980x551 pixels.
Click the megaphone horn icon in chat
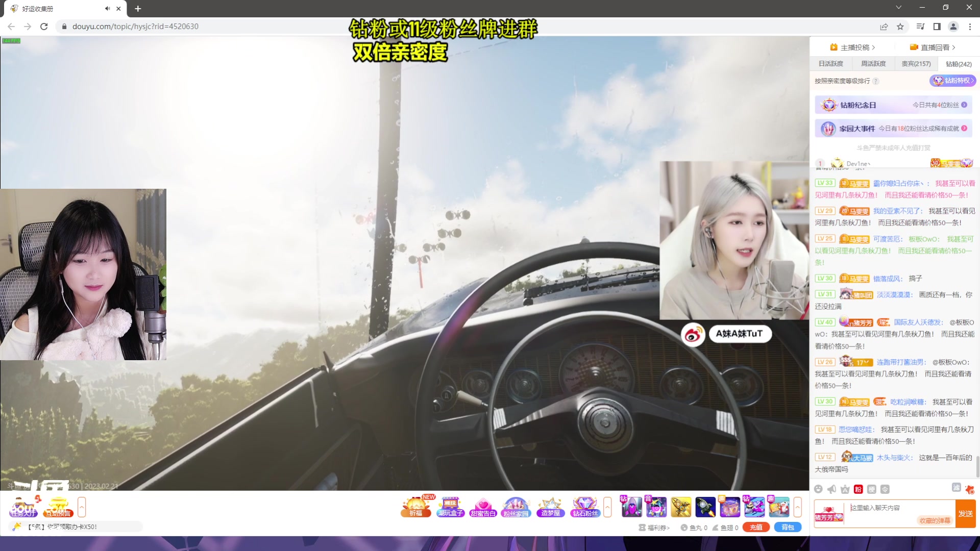tap(832, 489)
